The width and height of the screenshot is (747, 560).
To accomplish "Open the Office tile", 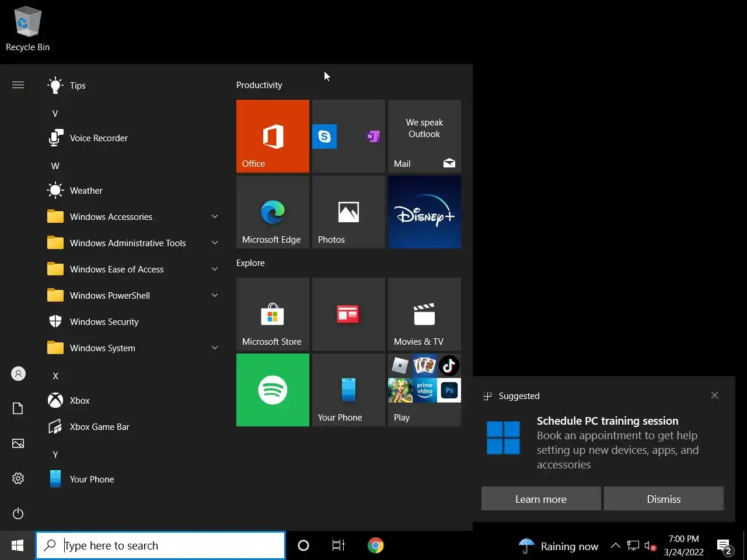I will tap(273, 136).
